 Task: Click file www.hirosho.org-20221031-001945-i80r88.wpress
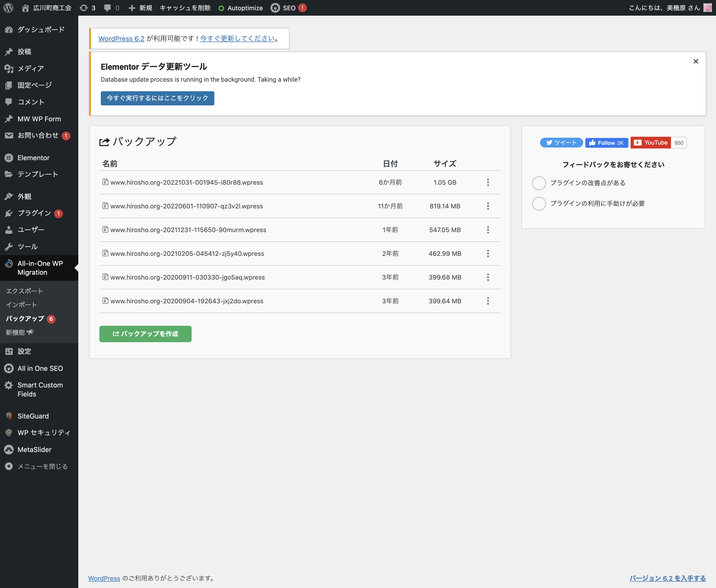(186, 182)
